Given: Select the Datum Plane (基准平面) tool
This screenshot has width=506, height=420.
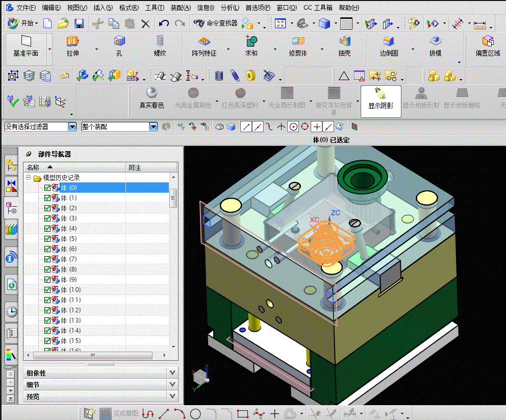Looking at the screenshot, I should point(26,46).
